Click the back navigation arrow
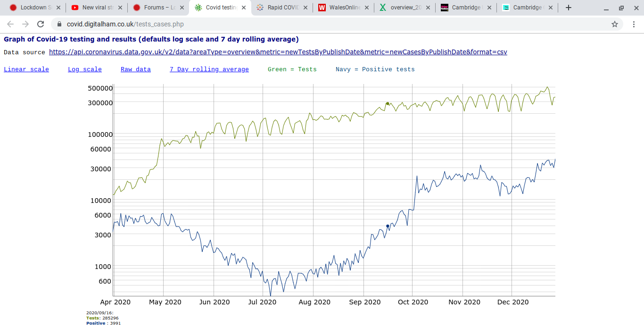This screenshot has width=644, height=336. tap(10, 24)
